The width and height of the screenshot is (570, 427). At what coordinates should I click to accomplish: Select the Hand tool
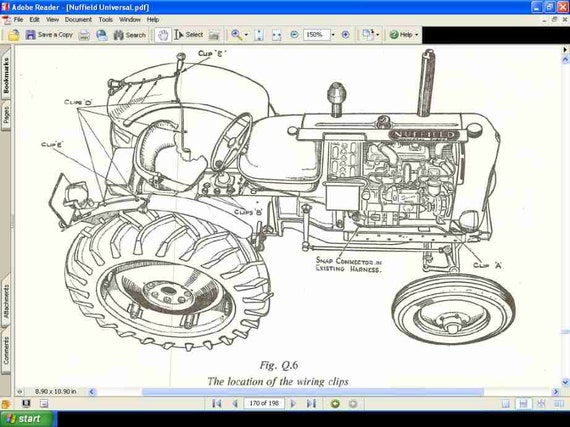(x=163, y=35)
